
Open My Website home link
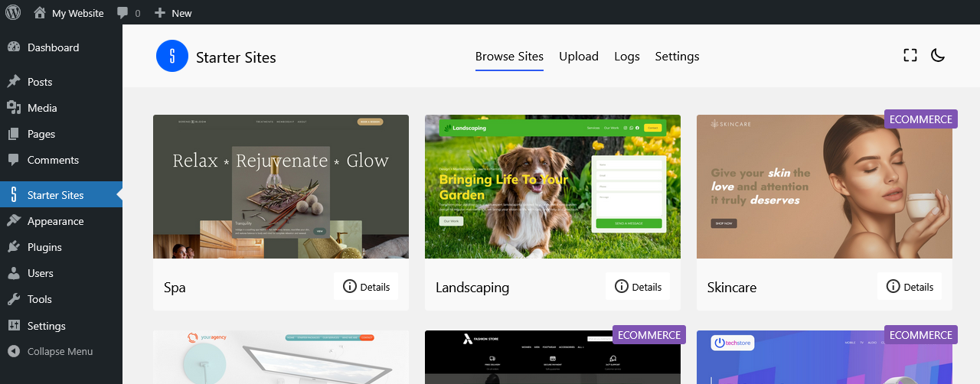69,13
